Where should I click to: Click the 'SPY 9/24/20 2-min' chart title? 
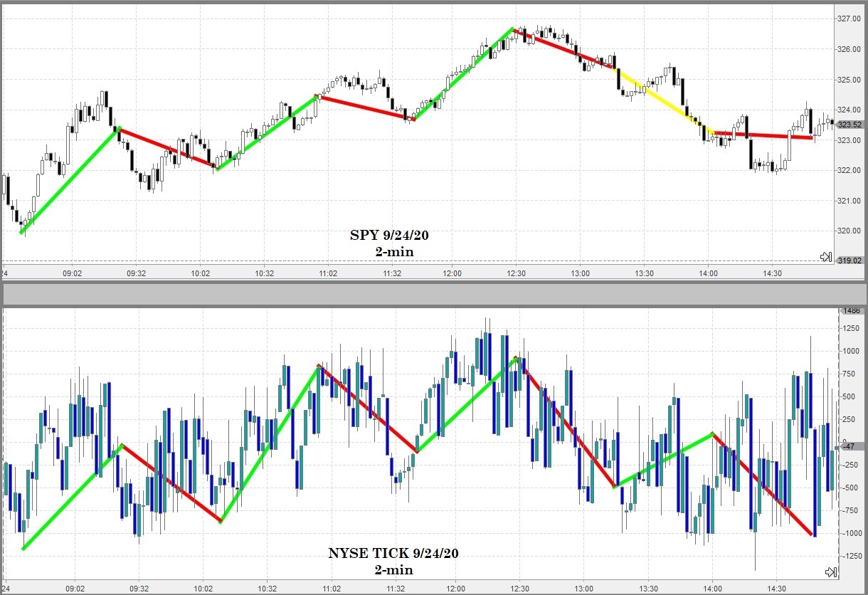click(389, 244)
